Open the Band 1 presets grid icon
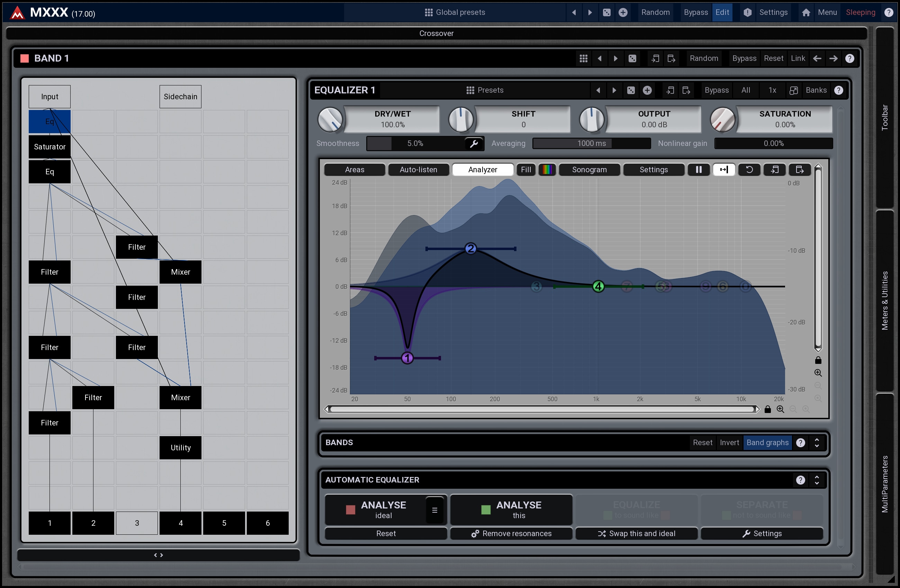Screen dimensions: 900x588 point(584,58)
